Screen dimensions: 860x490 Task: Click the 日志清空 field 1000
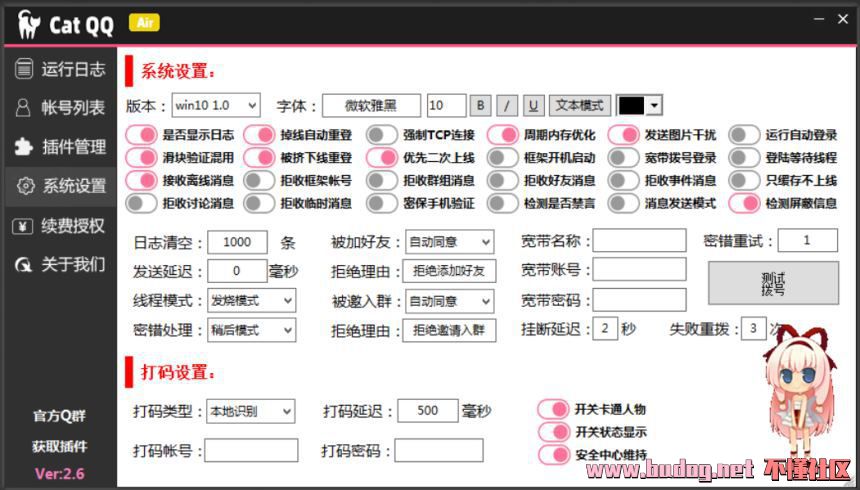237,241
